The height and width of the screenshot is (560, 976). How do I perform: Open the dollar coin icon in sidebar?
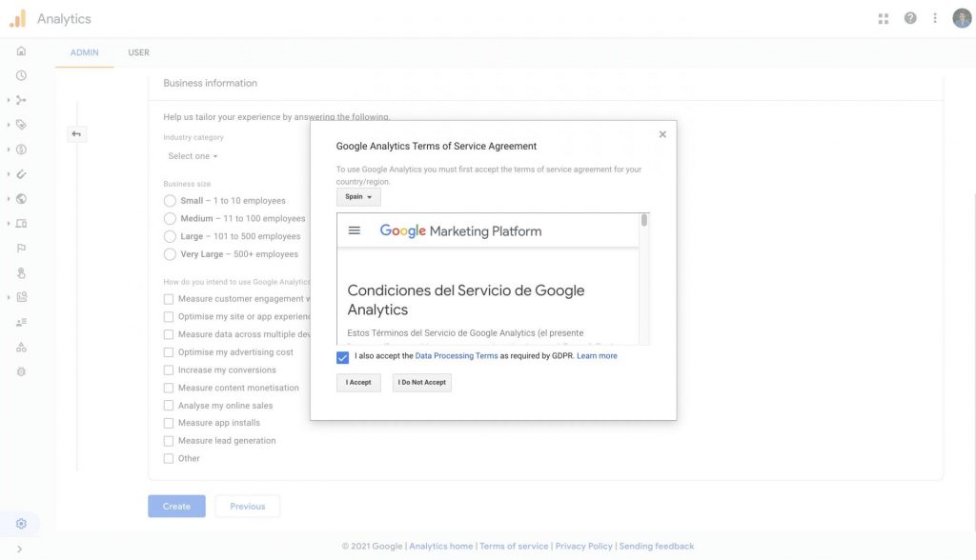(21, 150)
